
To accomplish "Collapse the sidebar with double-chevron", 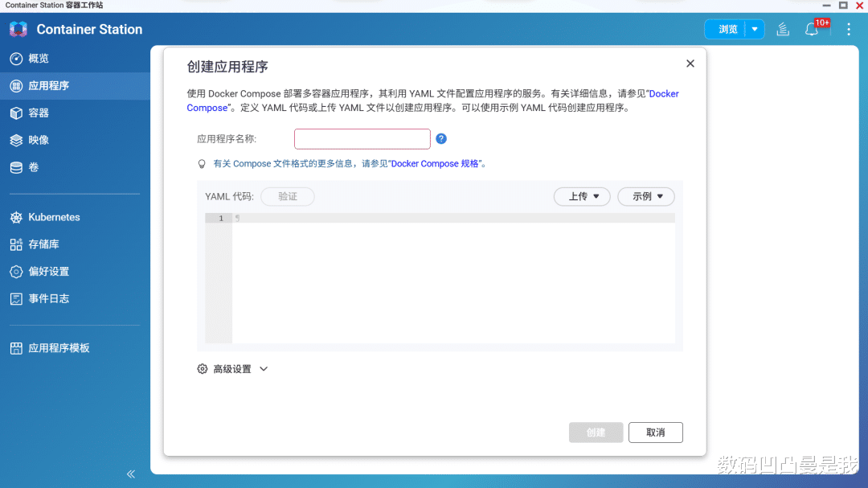I will point(131,474).
